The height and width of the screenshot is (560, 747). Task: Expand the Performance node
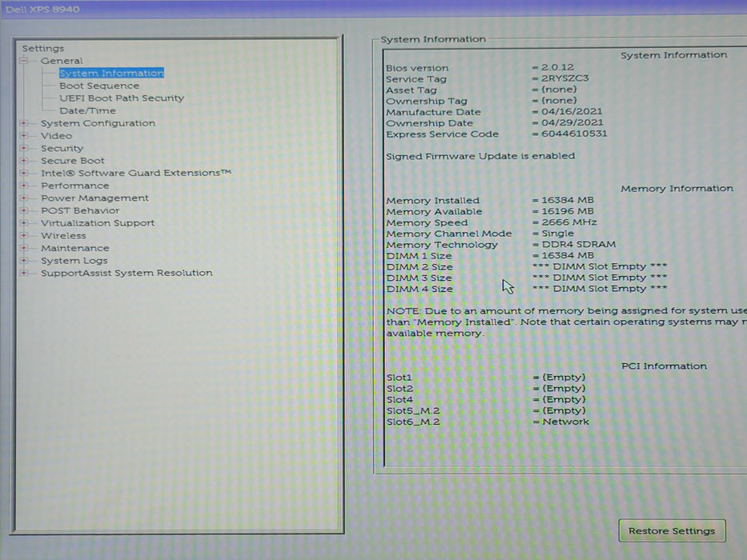tap(24, 186)
